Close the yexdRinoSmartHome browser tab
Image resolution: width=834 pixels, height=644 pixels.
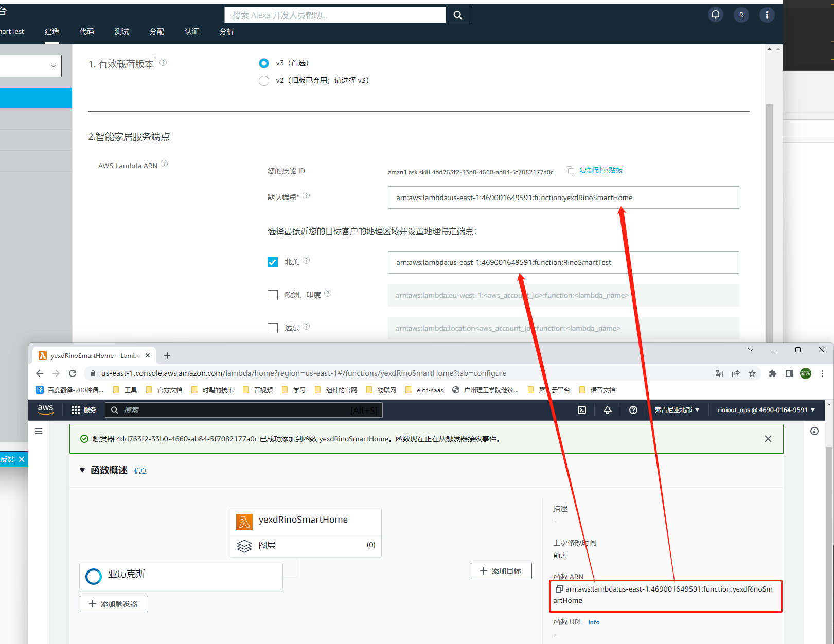pos(148,355)
